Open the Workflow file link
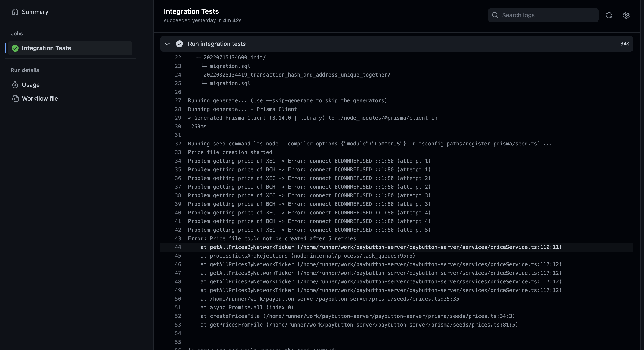Screen dimensions: 644x350 [x=40, y=98]
